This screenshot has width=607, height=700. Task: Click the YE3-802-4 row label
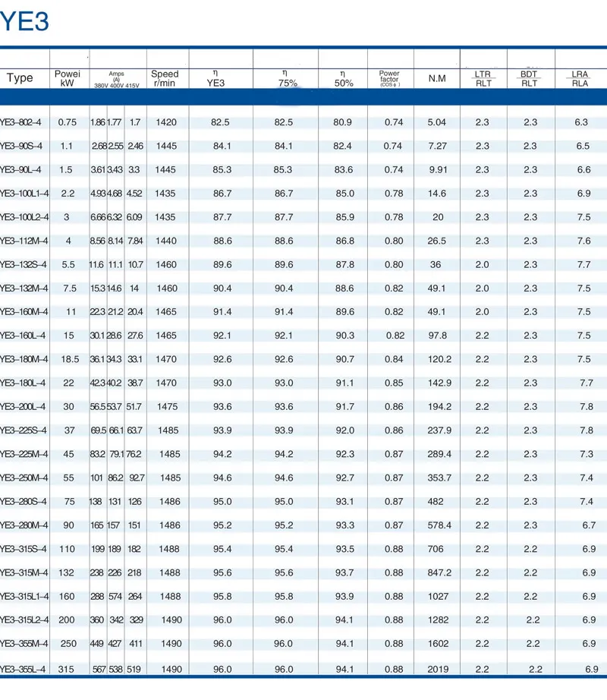(x=21, y=120)
